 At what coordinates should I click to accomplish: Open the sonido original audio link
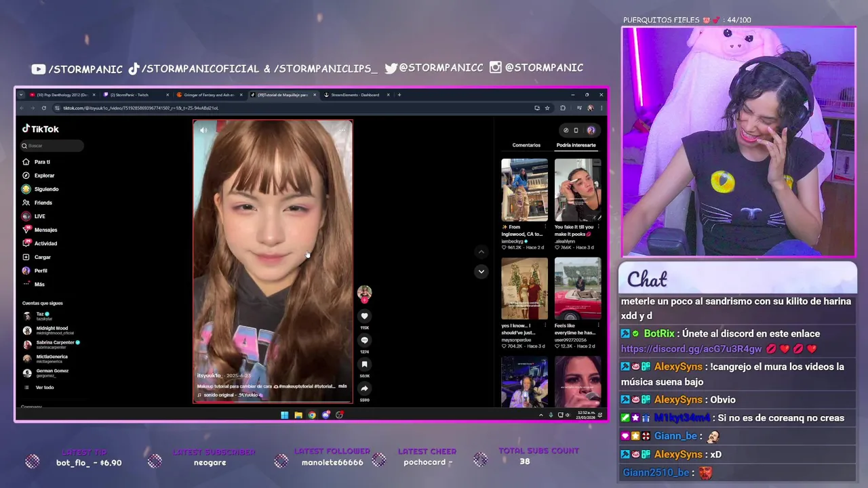[229, 394]
